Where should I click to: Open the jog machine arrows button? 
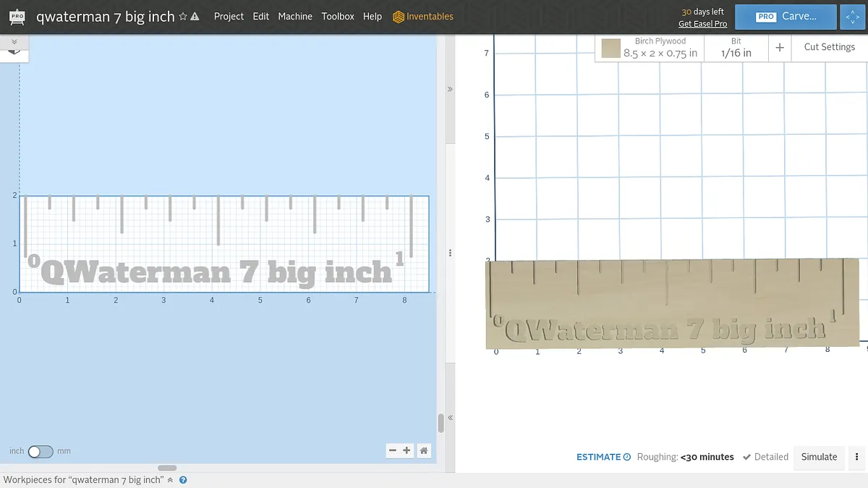pyautogui.click(x=853, y=17)
